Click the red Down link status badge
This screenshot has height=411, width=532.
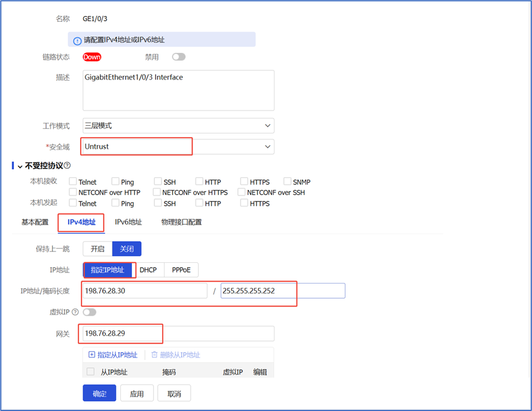92,57
